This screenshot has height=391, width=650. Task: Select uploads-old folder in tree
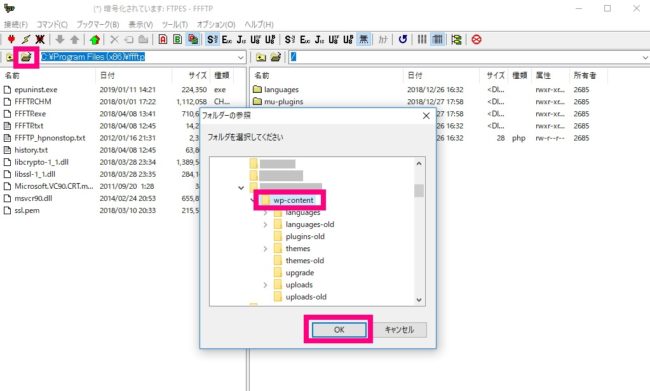306,297
